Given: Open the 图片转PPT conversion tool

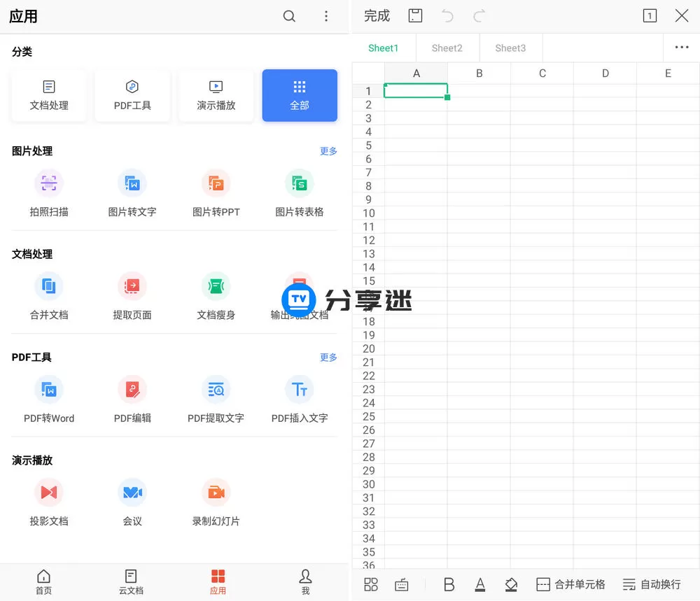Looking at the screenshot, I should click(x=216, y=193).
